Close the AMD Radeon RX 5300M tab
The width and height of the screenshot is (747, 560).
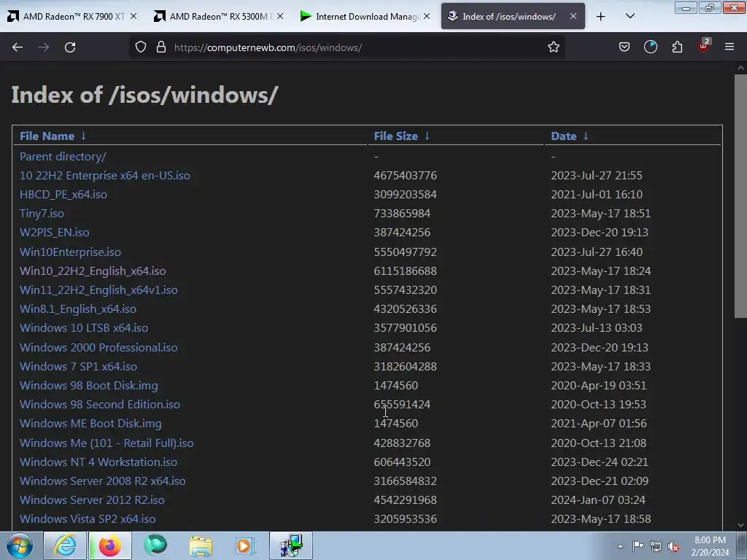280,16
